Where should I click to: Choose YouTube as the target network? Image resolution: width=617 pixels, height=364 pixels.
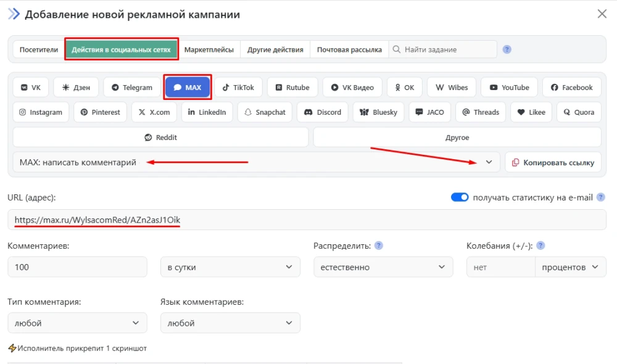(x=508, y=87)
